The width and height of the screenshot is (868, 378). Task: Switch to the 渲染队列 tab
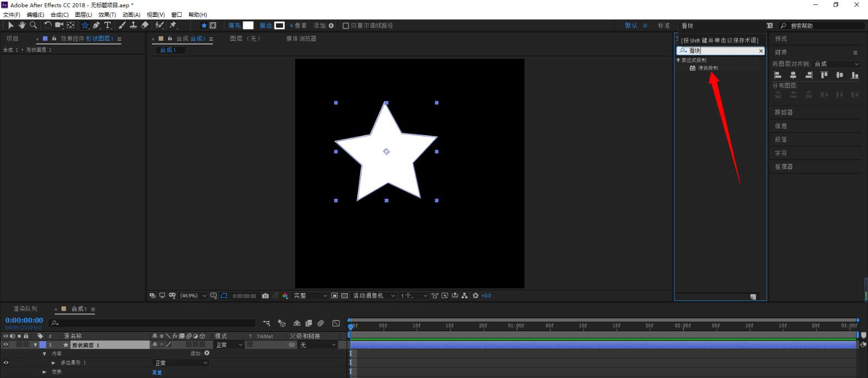(x=25, y=309)
